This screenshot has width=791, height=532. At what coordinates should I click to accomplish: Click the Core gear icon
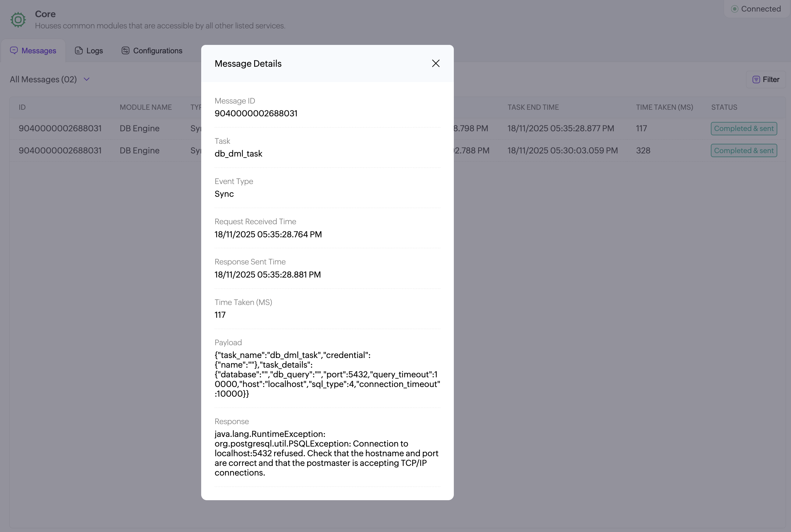click(18, 20)
